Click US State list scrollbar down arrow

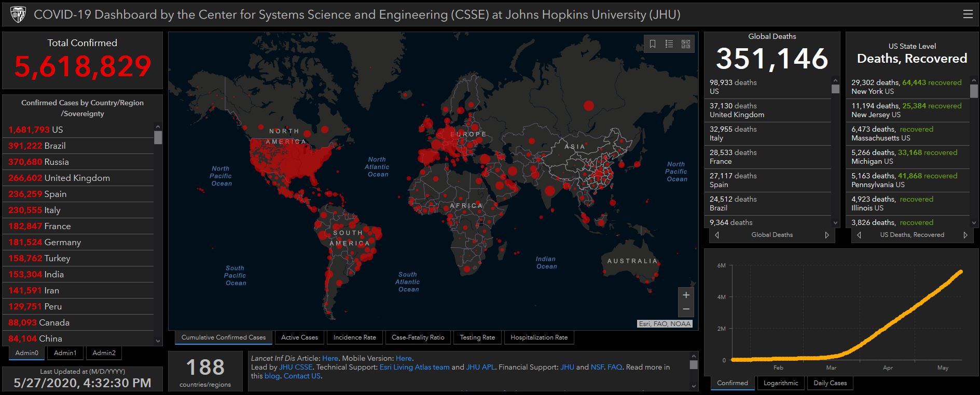(x=974, y=223)
